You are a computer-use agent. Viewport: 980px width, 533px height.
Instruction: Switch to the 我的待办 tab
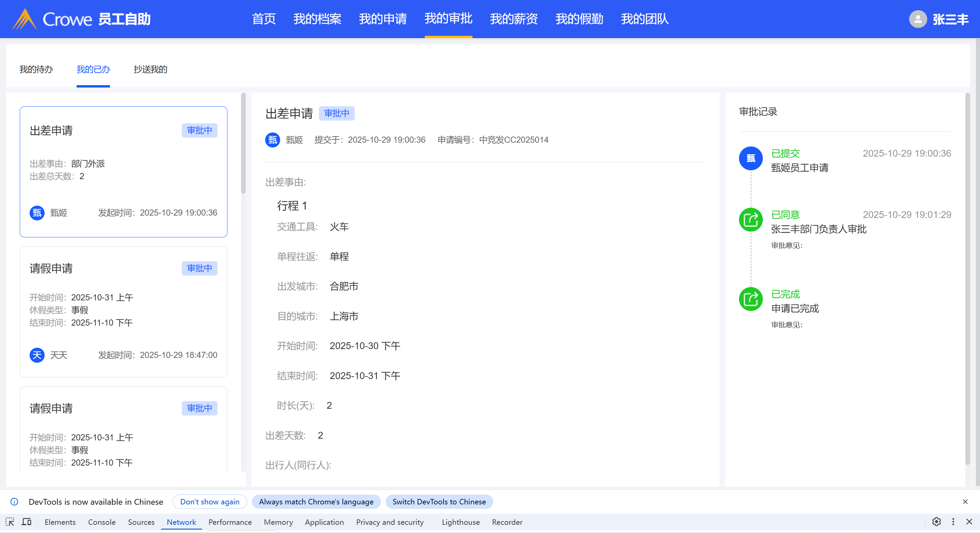tap(36, 69)
